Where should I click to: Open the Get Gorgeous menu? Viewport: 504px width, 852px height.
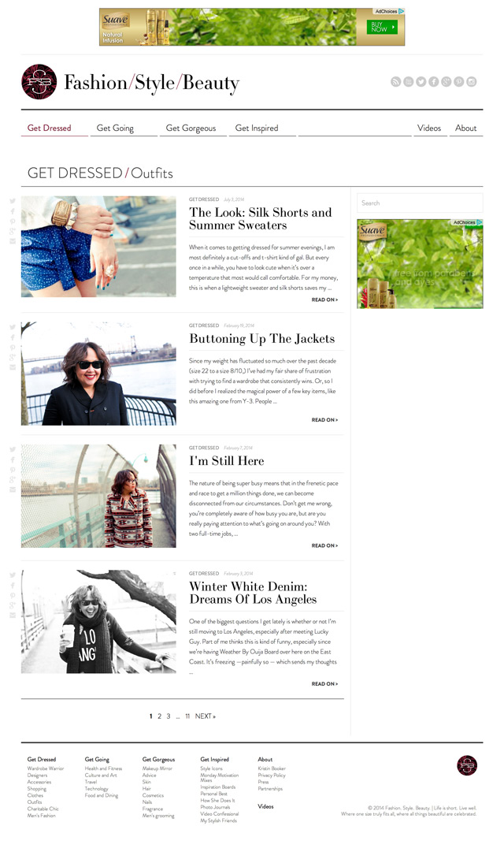coord(191,128)
